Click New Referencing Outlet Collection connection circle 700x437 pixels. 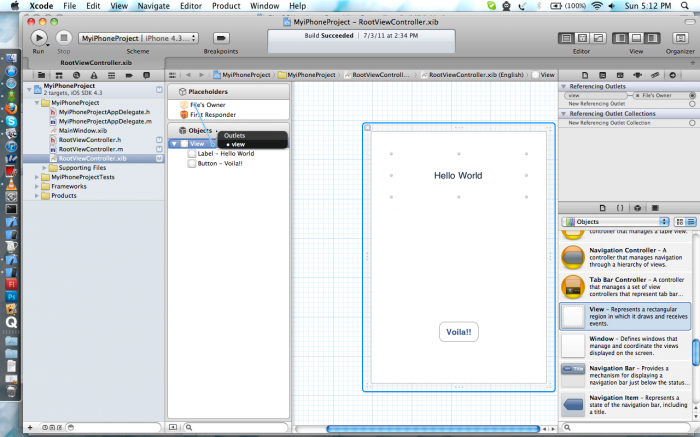click(692, 123)
